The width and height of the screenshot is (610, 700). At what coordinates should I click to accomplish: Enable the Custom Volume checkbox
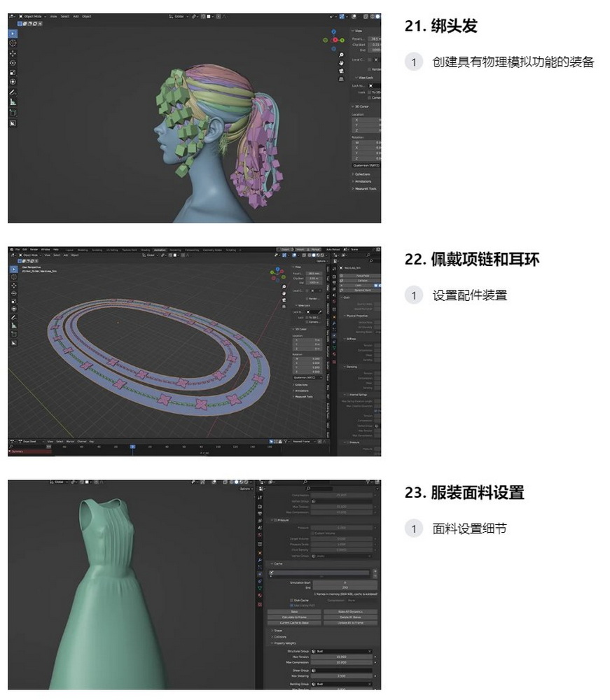[x=312, y=533]
